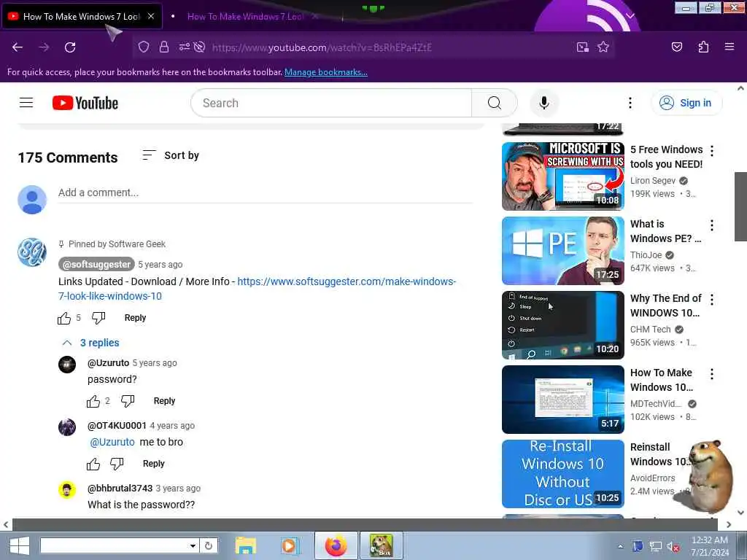Dislike the pinned @softsuggester comment
The width and height of the screenshot is (747, 560).
98,318
